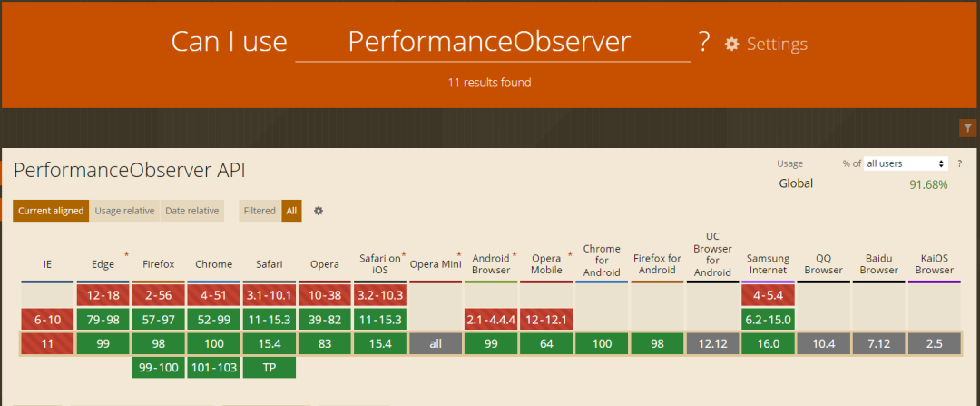Image resolution: width=980 pixels, height=406 pixels.
Task: Open table settings gear beside All
Action: pos(318,211)
